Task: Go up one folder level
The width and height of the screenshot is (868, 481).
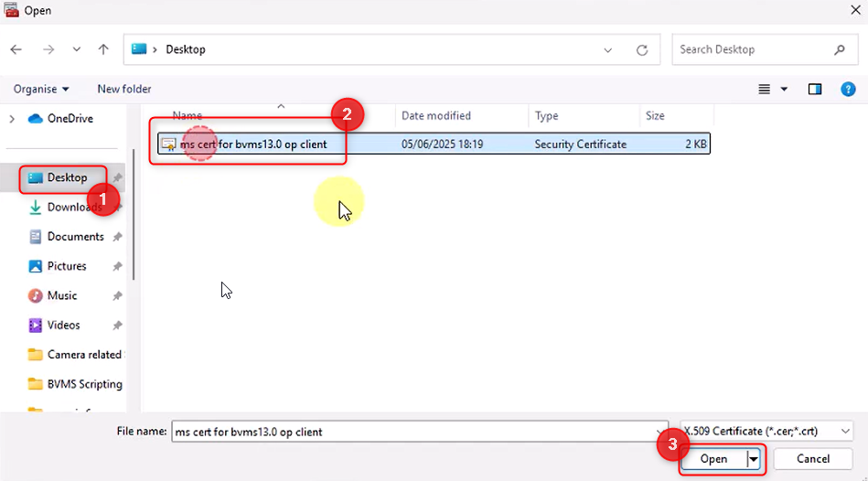Action: [x=103, y=49]
